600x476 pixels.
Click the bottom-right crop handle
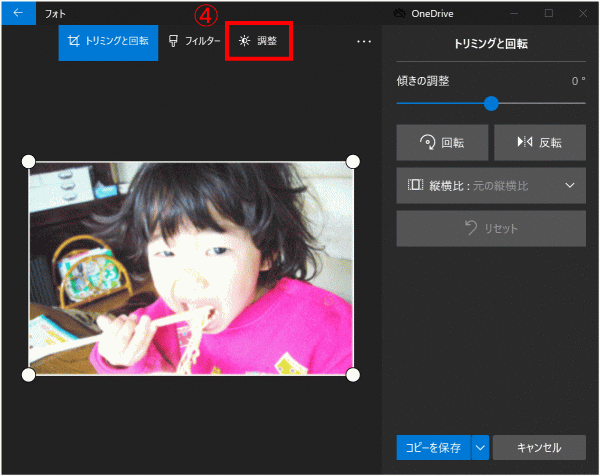click(x=352, y=375)
